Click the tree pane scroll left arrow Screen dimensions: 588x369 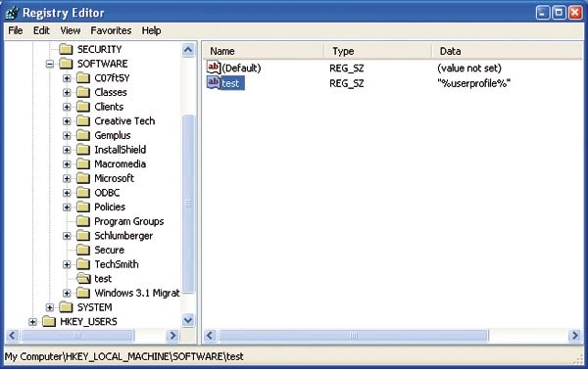tap(13, 336)
